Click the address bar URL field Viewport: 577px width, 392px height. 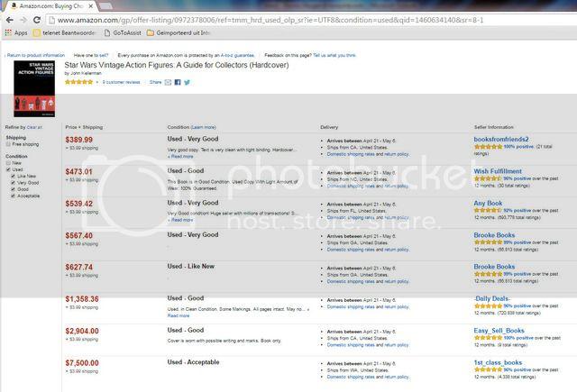(309, 20)
